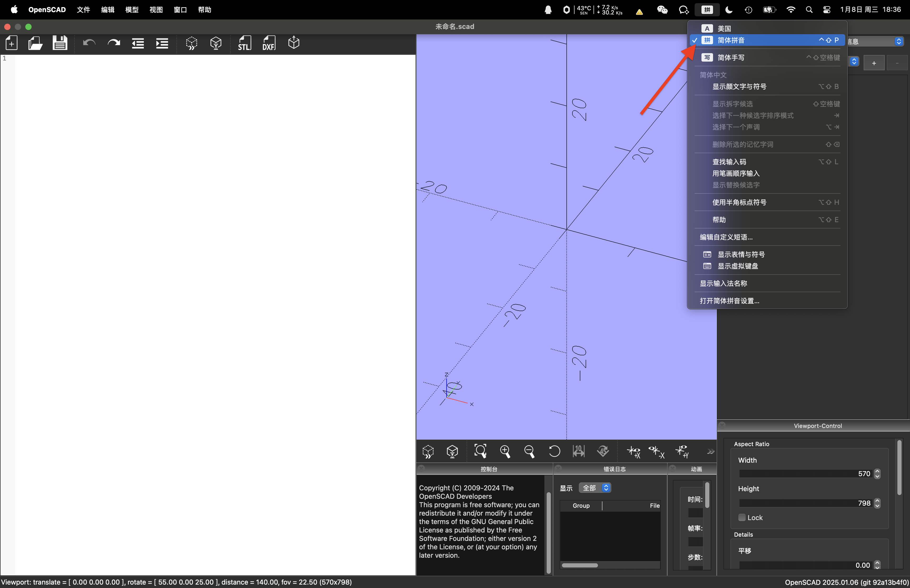Click the plus button in right panel
The height and width of the screenshot is (588, 910).
[874, 63]
